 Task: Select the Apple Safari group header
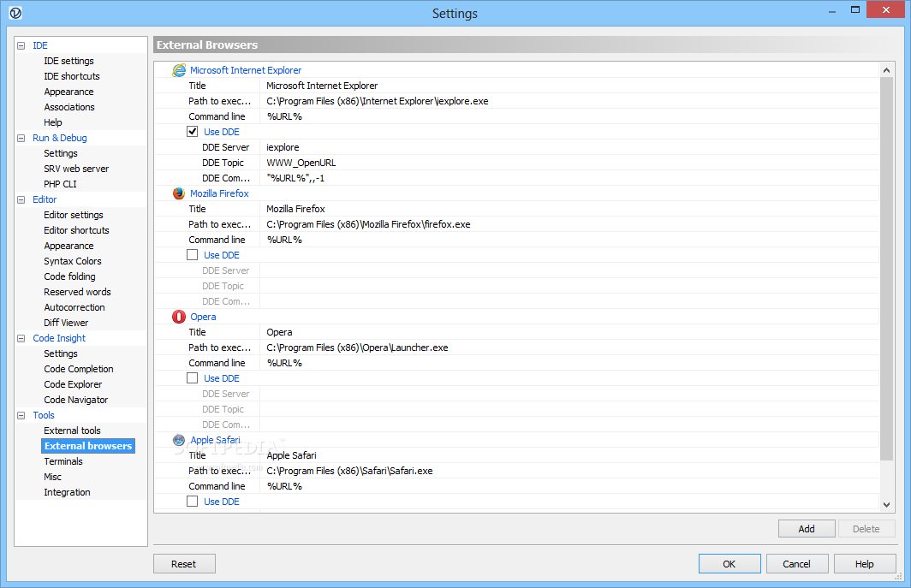216,440
